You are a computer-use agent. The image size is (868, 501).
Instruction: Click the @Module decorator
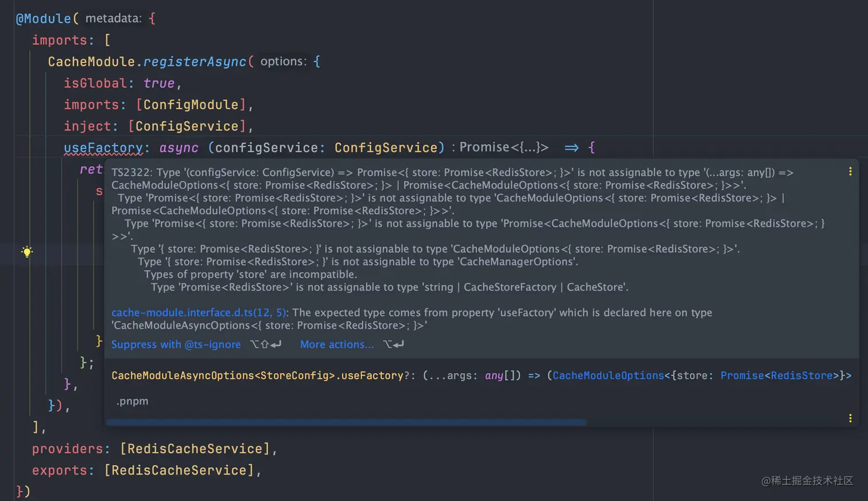coord(44,18)
